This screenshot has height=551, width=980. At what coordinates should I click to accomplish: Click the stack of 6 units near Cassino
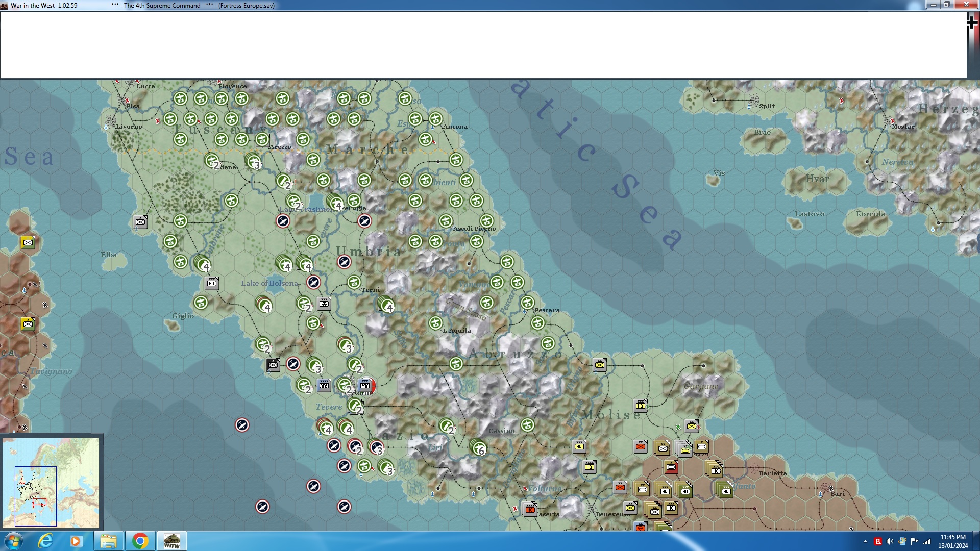(x=478, y=448)
